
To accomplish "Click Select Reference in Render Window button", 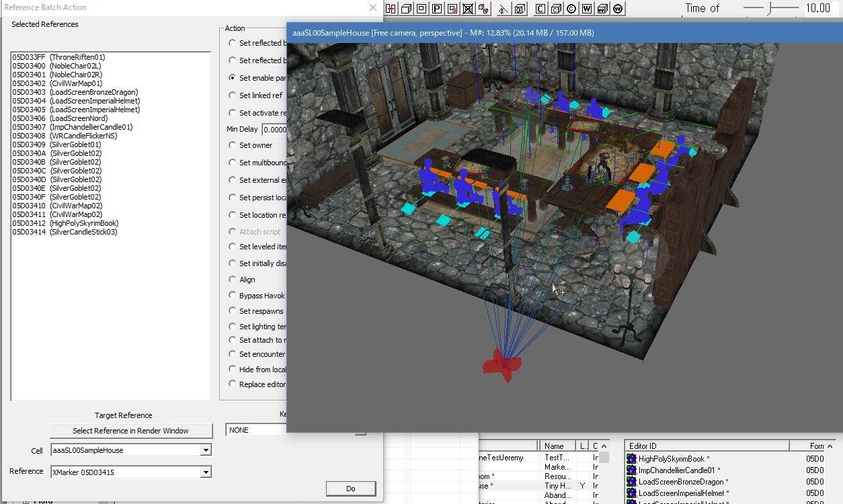I will (x=131, y=431).
